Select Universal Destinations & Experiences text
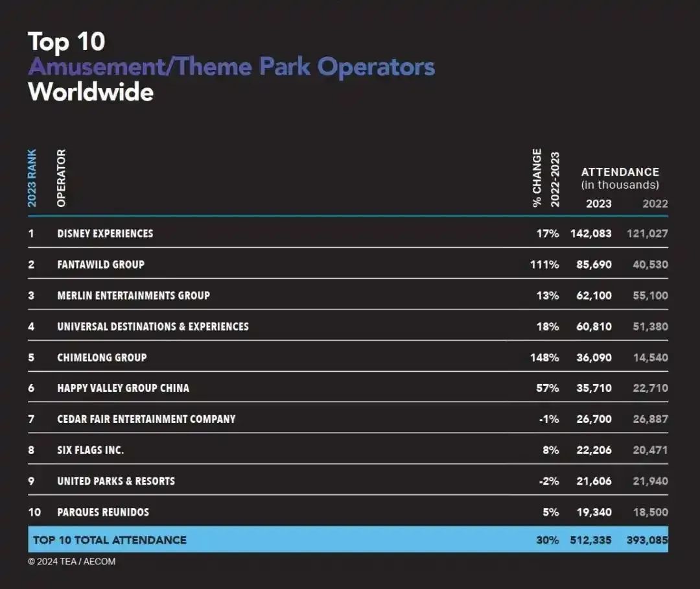Screen dimensions: 700x589 click(x=152, y=326)
